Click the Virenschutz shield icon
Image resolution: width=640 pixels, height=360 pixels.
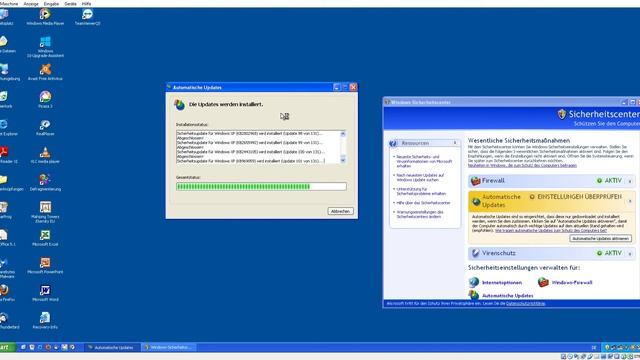tap(475, 253)
